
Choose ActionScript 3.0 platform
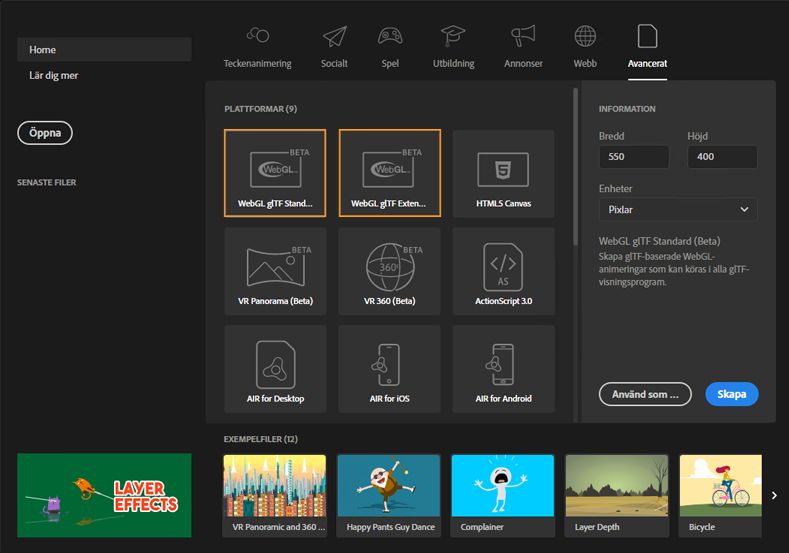click(x=504, y=271)
